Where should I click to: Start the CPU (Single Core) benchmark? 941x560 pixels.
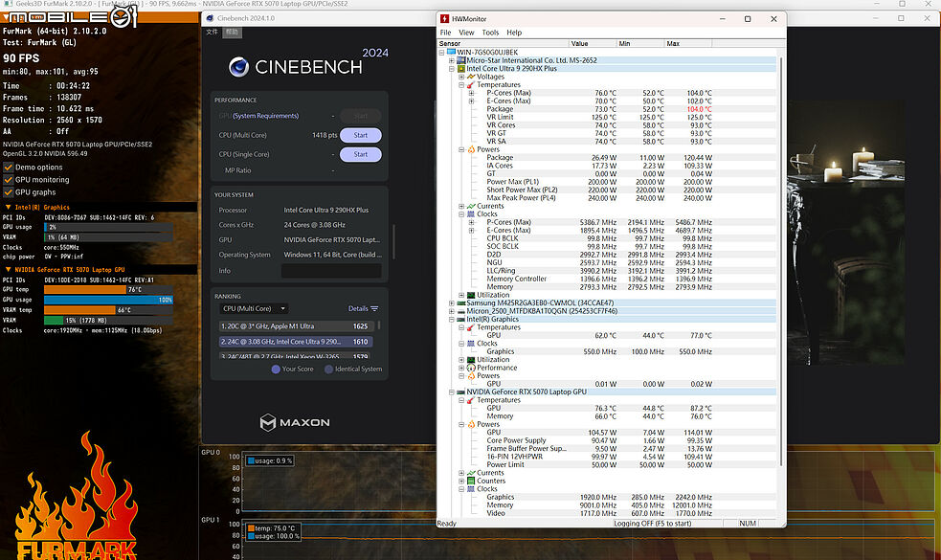point(361,154)
